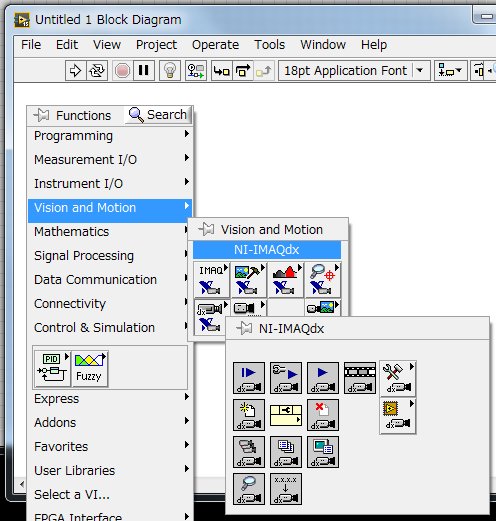496x521 pixels.
Task: Select IMAQdx Enumerate Cameras VI icon
Action: pyautogui.click(x=249, y=452)
